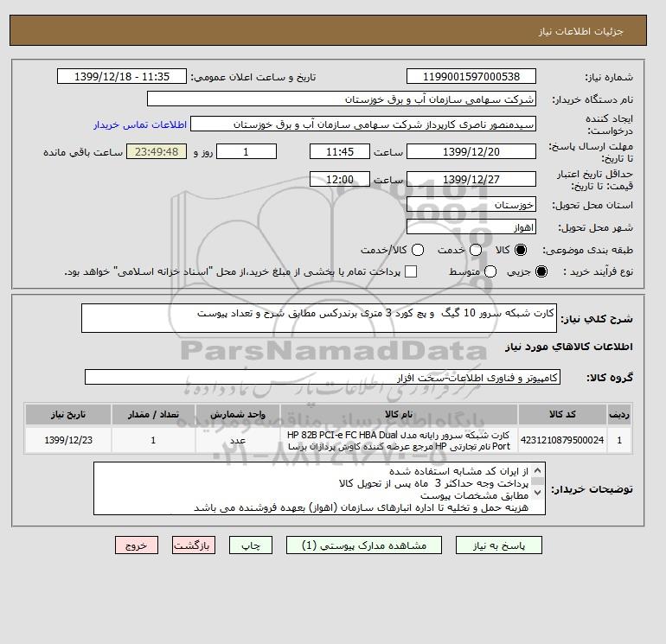Click the بازگشت back button

pyautogui.click(x=194, y=545)
